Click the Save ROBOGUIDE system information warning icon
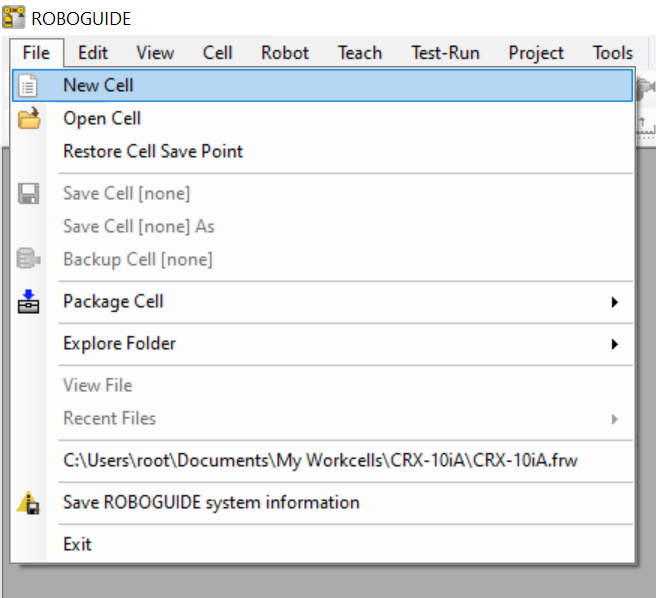 tap(28, 503)
